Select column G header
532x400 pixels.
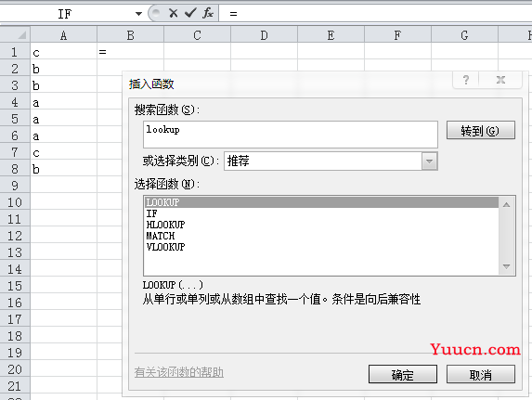(x=464, y=35)
